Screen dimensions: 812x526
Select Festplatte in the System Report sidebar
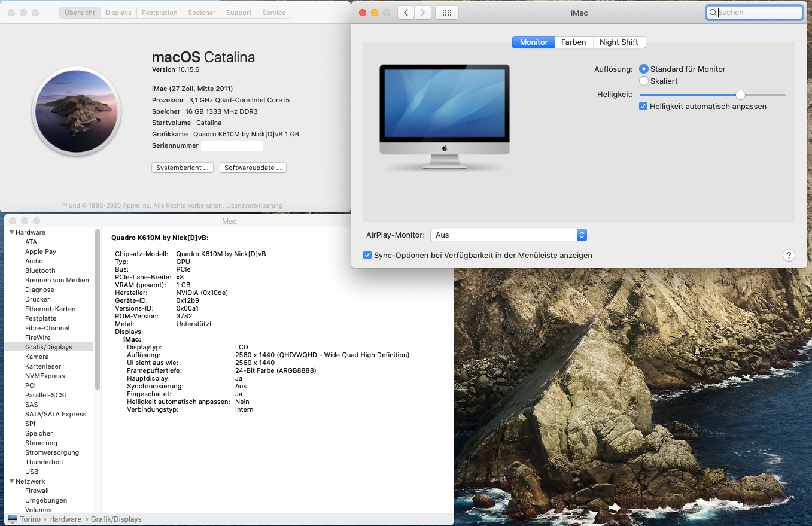(41, 318)
